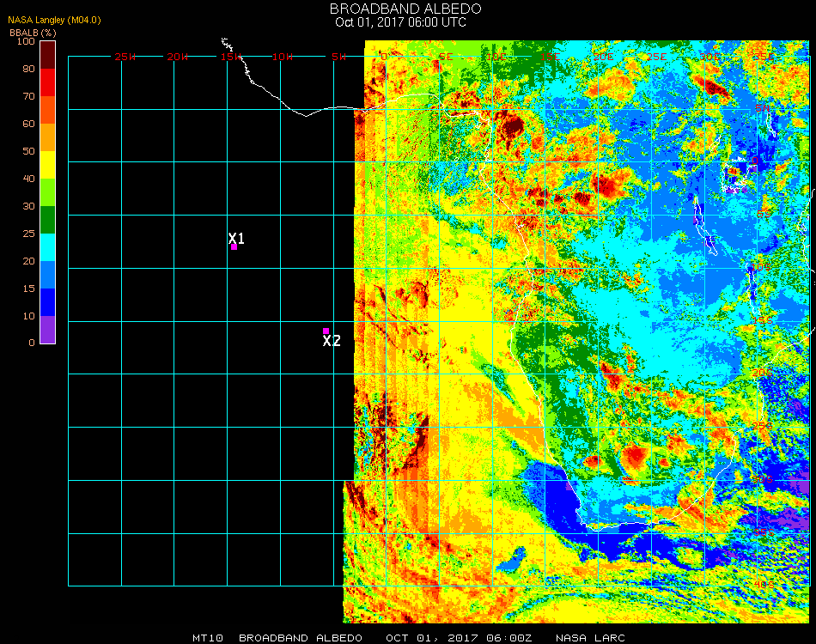This screenshot has width=816, height=644.
Task: Select the dark red 80–100 legend swatch
Action: coord(48,55)
